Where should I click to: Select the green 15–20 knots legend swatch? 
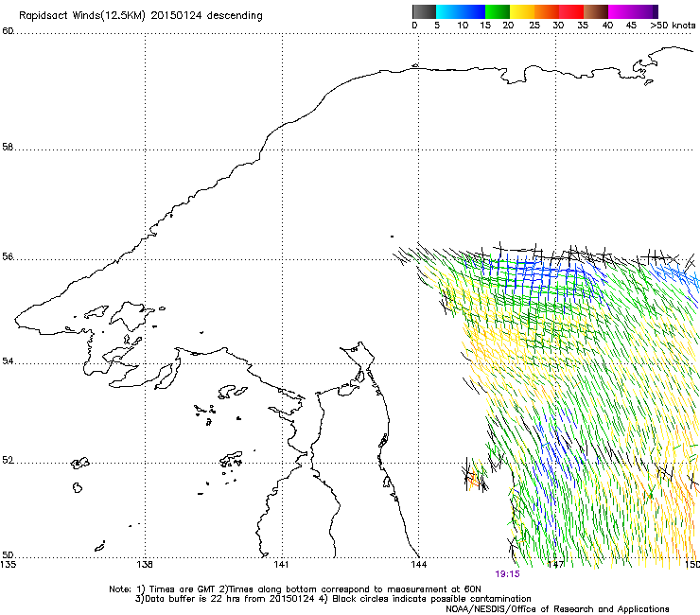[x=498, y=11]
